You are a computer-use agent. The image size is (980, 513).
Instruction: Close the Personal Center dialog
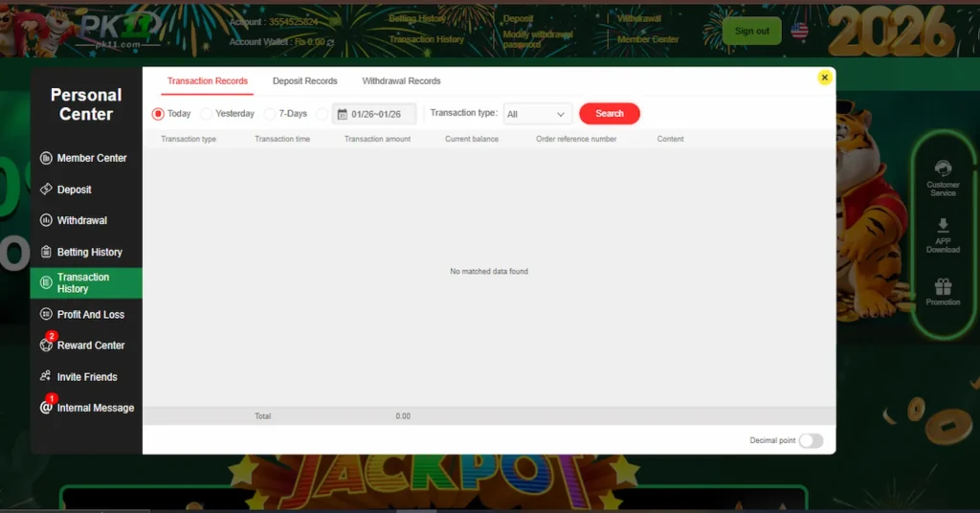(x=824, y=78)
